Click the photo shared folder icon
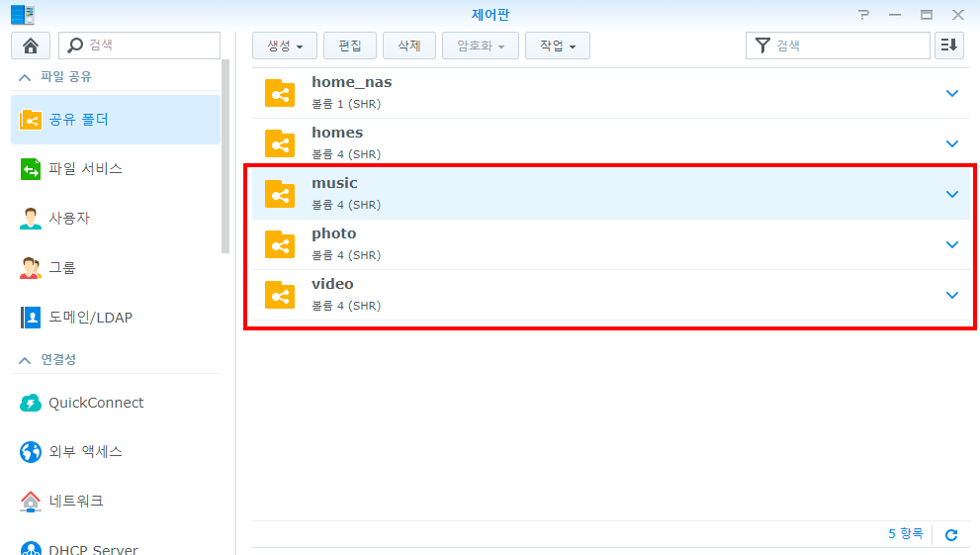The width and height of the screenshot is (980, 555). (x=280, y=245)
